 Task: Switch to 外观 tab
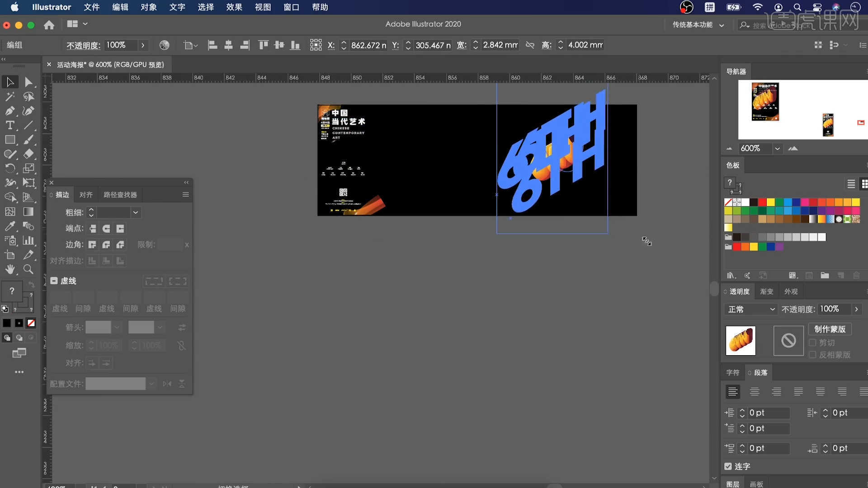click(791, 291)
